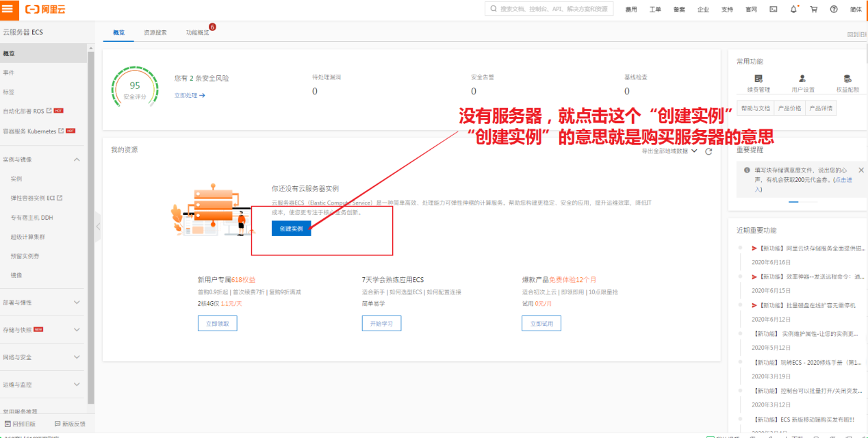Open external link icon beside 容器服务 Kubernetes
The width and height of the screenshot is (868, 438).
click(x=61, y=131)
